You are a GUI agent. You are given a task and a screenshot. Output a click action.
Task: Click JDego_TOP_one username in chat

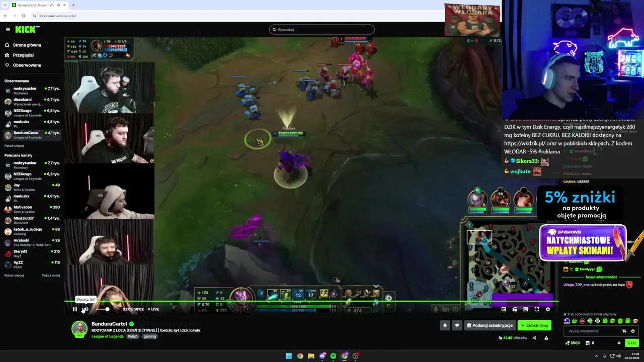(576, 285)
